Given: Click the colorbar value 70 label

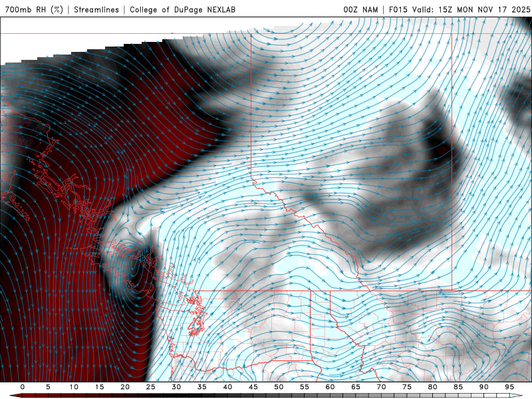Looking at the screenshot, I should coord(381,387).
